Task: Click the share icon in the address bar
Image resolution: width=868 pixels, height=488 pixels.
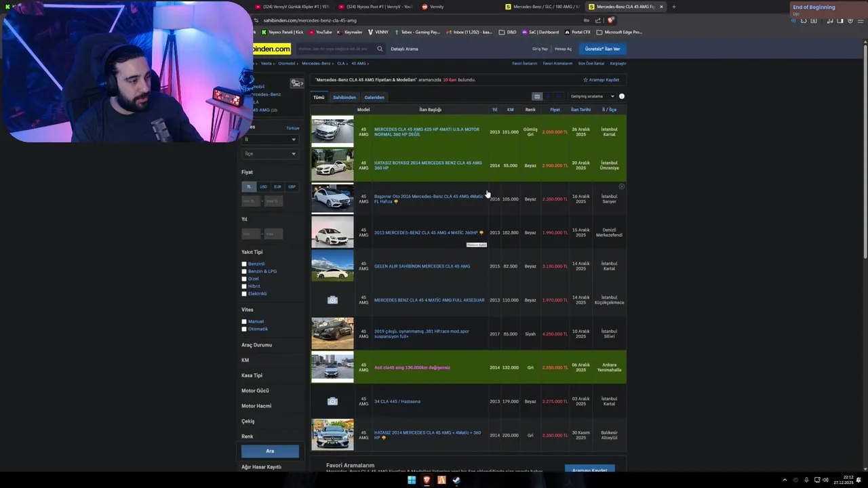Action: tap(597, 20)
